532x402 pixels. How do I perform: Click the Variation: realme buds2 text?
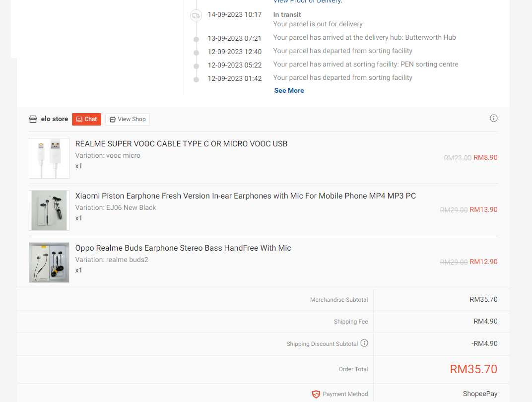112,260
